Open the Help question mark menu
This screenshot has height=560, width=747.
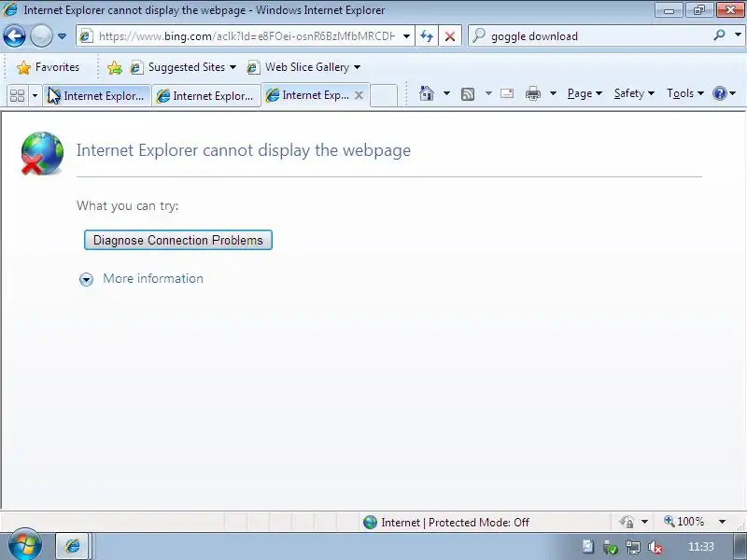(724, 93)
